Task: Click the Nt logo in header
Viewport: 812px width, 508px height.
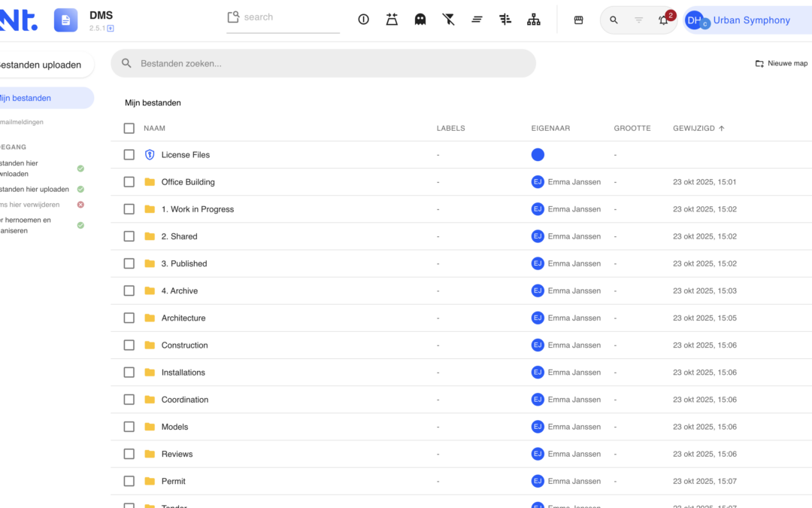Action: click(x=19, y=20)
